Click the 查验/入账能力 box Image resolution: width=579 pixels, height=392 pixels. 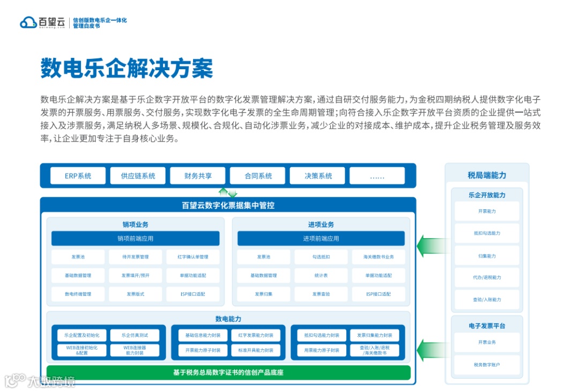(x=487, y=300)
